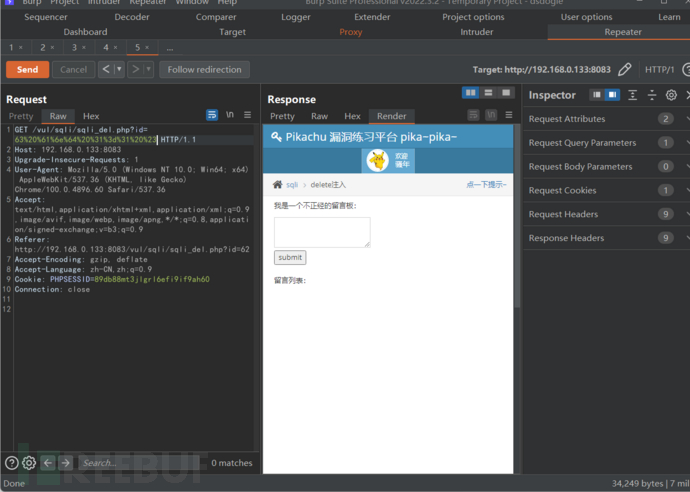Open the Comparer tab

click(x=216, y=17)
